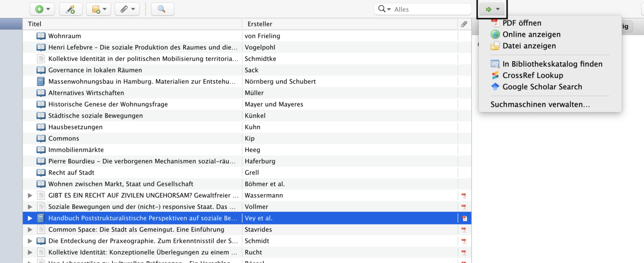Create a new note using the note icon
The width and height of the screenshot is (644, 263).
point(95,9)
